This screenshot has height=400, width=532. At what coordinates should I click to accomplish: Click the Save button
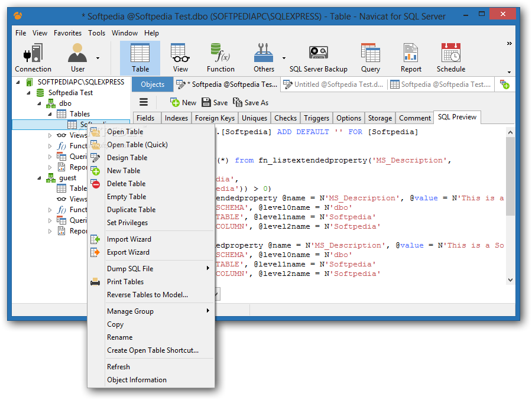(x=215, y=102)
